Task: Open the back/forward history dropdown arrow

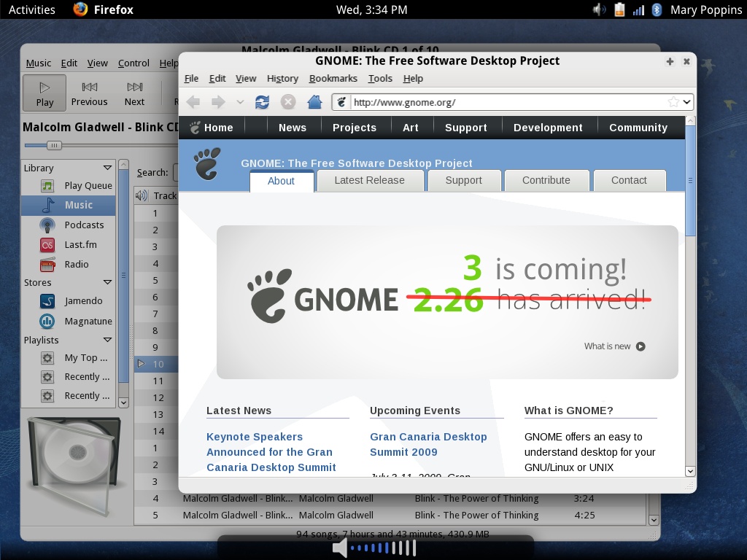Action: pos(240,102)
